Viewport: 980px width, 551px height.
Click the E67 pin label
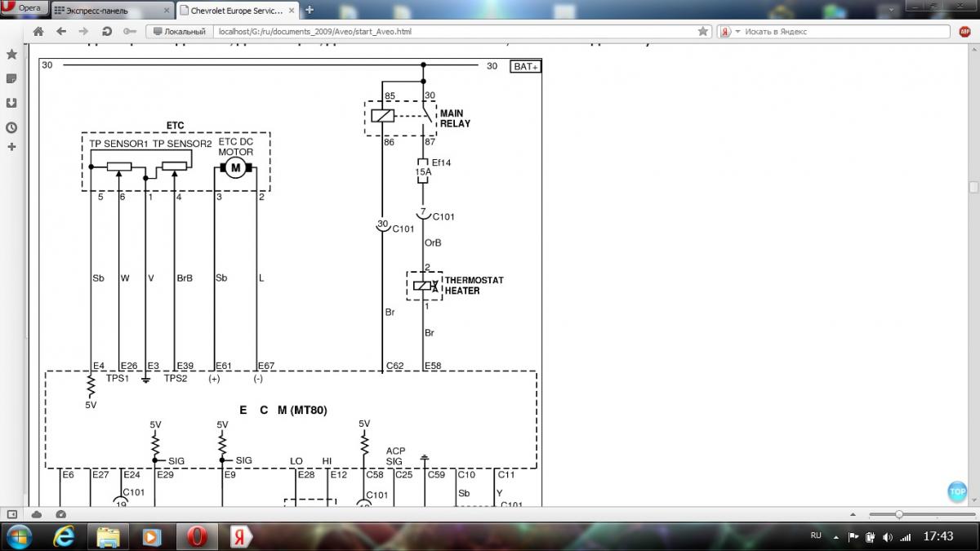(266, 366)
